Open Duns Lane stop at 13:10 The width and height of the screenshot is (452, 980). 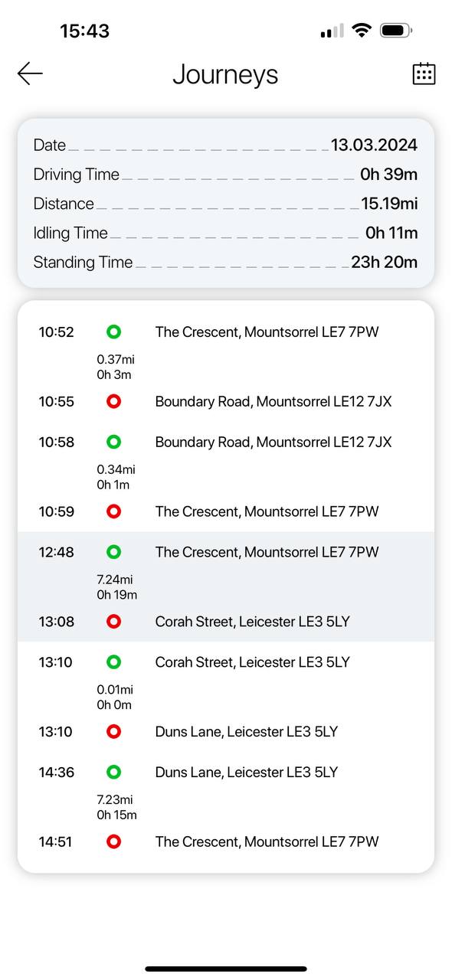(x=226, y=731)
